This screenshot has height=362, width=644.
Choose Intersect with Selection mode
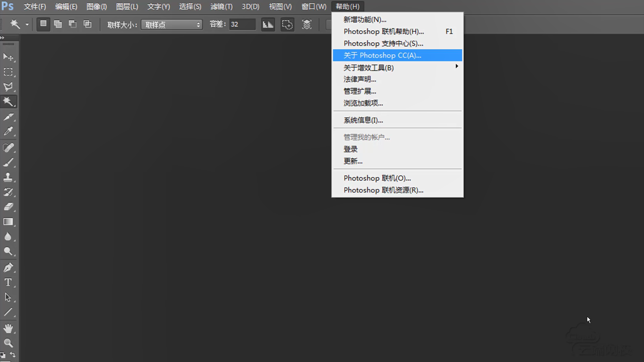pos(88,24)
